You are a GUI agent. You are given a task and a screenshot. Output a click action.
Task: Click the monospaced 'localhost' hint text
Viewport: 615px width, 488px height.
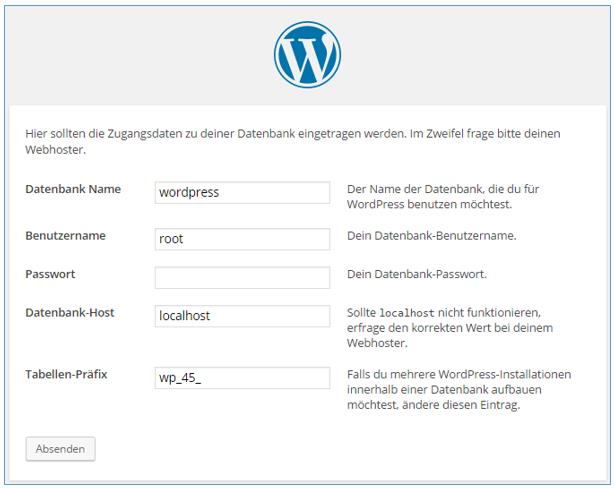tap(407, 313)
